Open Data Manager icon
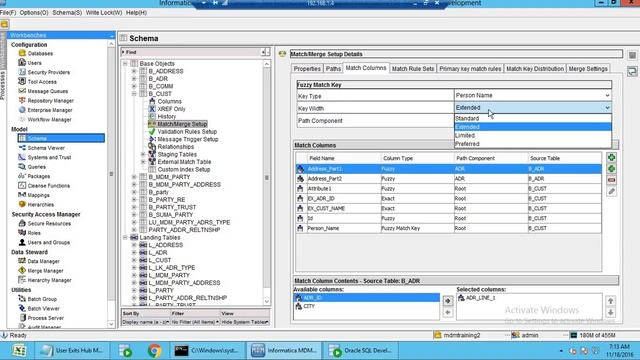The width and height of the screenshot is (640, 360). click(22, 261)
